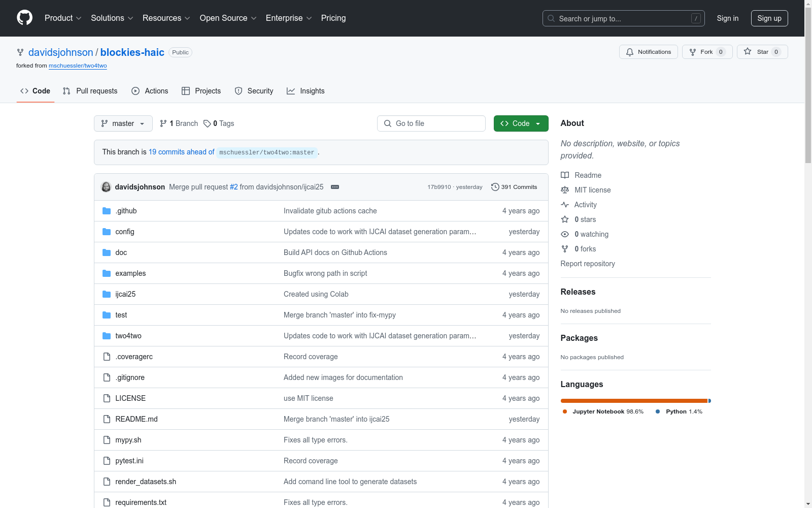This screenshot has height=508, width=812.
Task: Click the ijcai25 folder icon
Action: pos(107,294)
